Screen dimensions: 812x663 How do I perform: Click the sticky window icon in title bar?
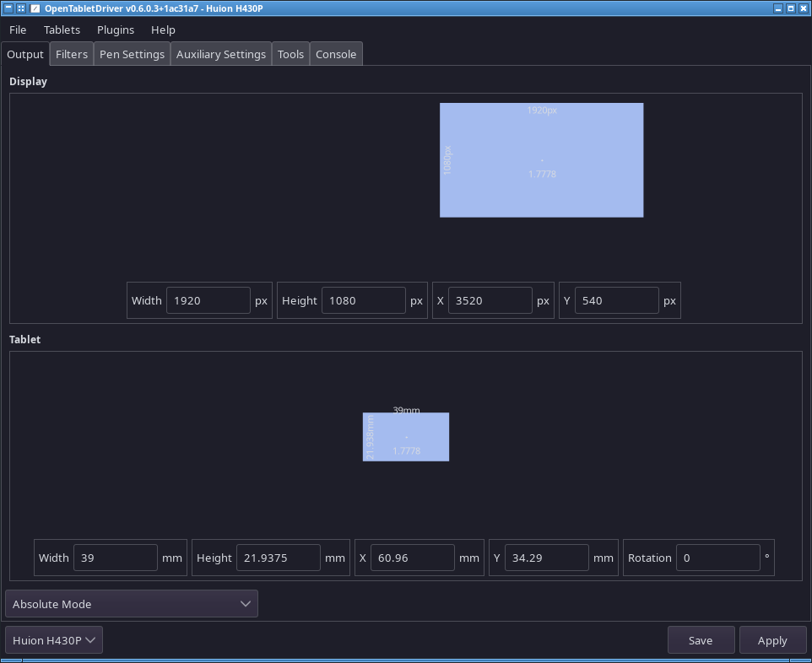21,8
